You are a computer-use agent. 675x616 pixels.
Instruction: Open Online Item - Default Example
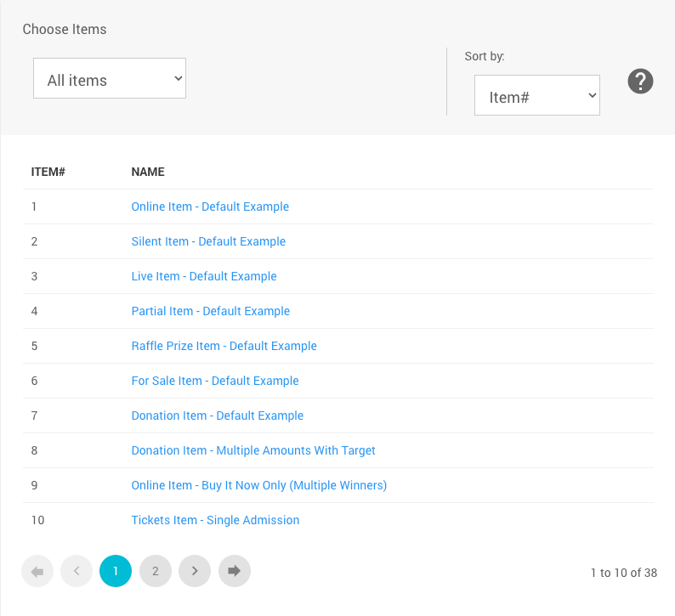(210, 206)
